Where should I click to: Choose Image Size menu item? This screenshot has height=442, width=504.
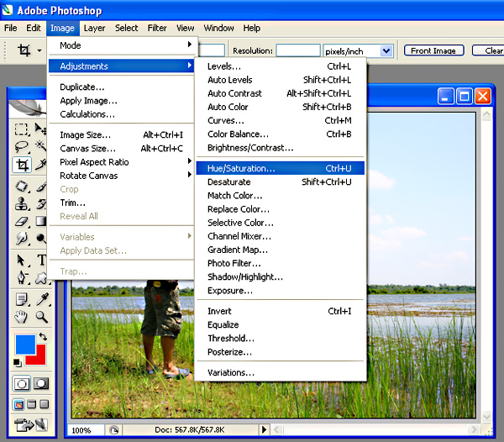[121, 134]
